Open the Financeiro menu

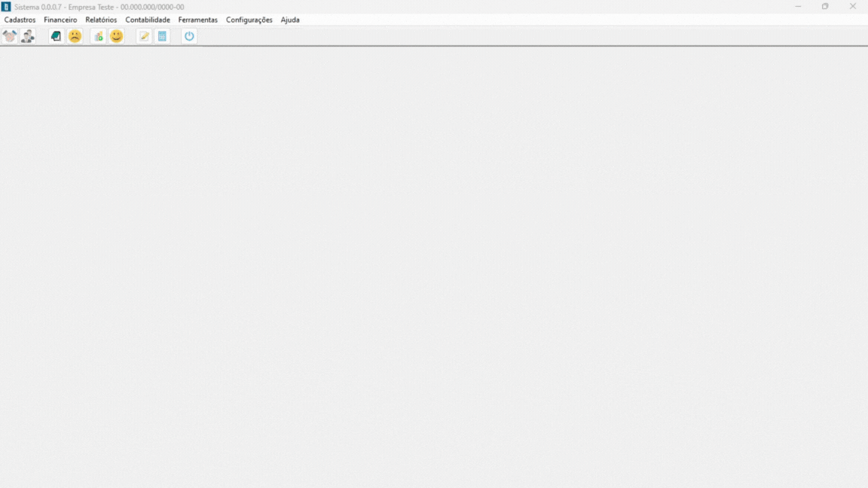(x=60, y=20)
